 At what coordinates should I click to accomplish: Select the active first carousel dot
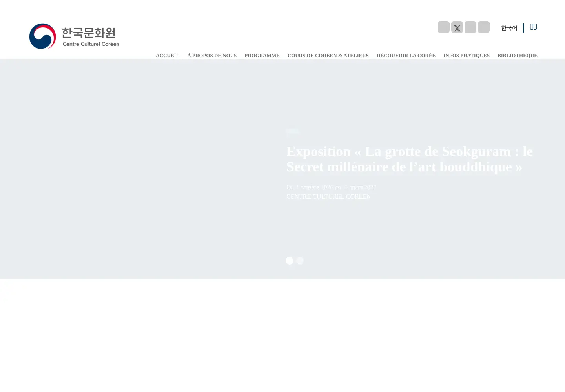290,261
